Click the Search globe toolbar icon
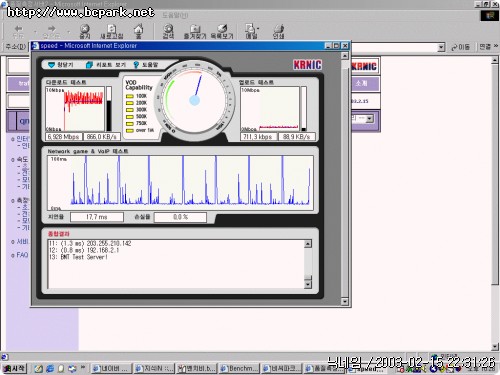 point(168,28)
